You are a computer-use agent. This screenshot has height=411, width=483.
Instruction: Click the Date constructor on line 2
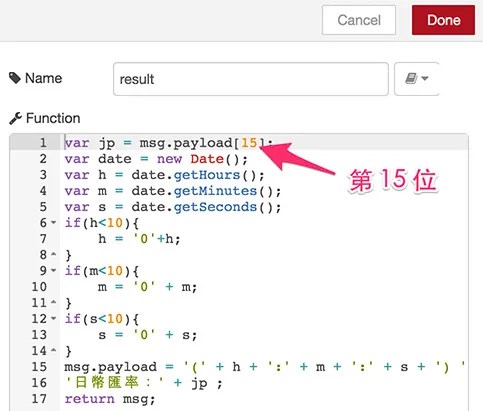coord(207,159)
